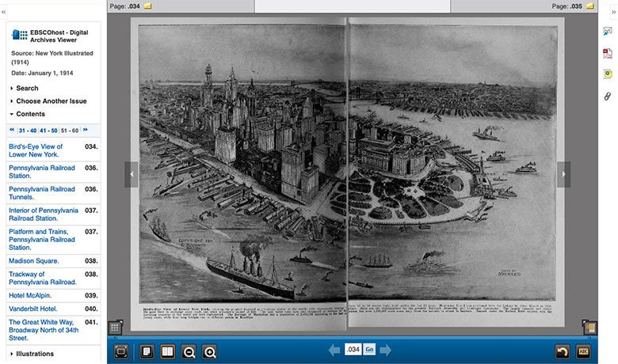Open Pennsylvania Railroad Tunnels link

tap(42, 193)
